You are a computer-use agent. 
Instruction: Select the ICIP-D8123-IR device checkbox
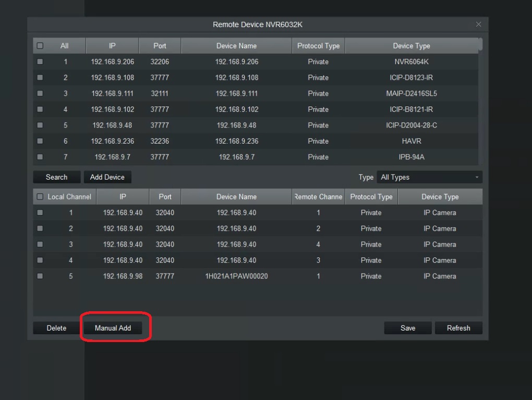[x=40, y=77]
